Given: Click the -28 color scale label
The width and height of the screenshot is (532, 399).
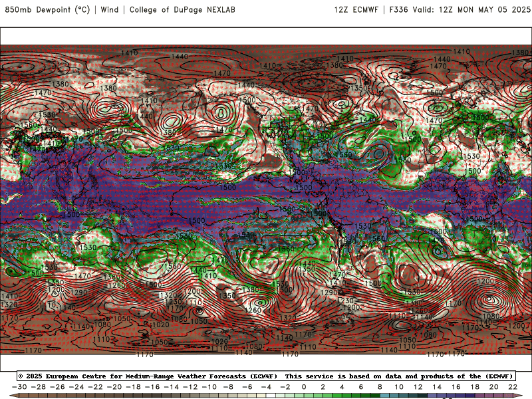Looking at the screenshot, I should point(39,387).
